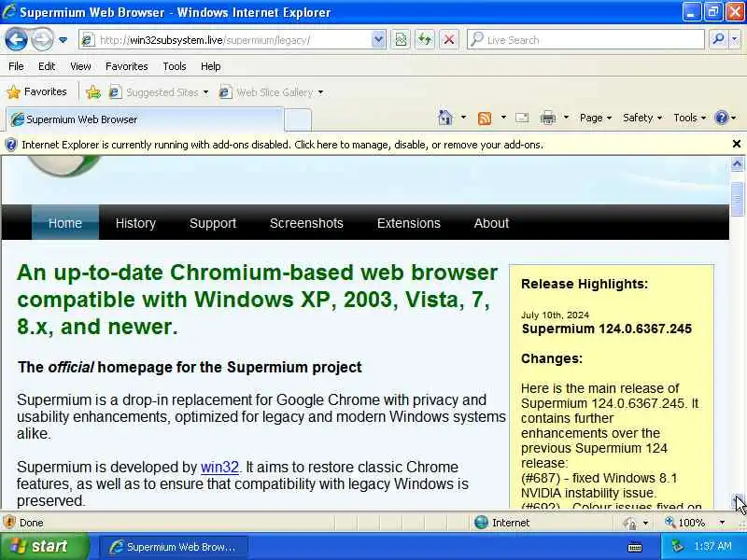The height and width of the screenshot is (560, 747).
Task: Click the on-screen keyboard tray icon
Action: coord(635,548)
